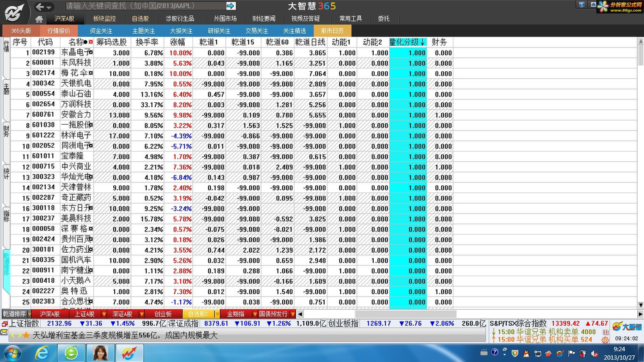Click the 量化分级 cell for 国机汽车
The height and width of the screenshot is (362, 644).
pos(408,261)
